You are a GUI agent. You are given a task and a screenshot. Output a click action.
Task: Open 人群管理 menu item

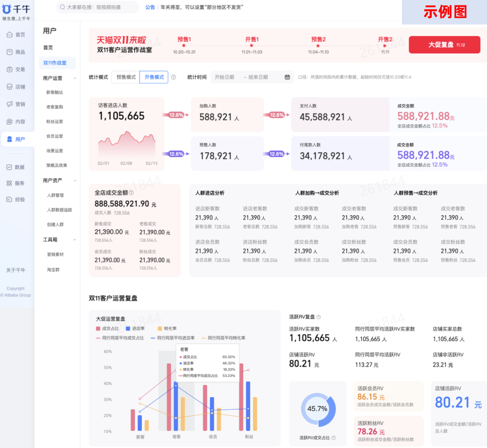[x=55, y=195]
